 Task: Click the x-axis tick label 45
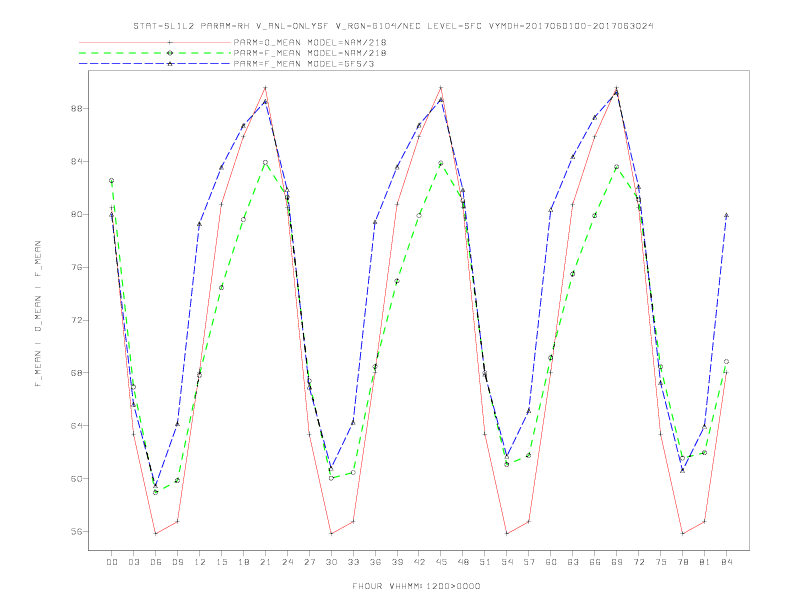(x=441, y=562)
